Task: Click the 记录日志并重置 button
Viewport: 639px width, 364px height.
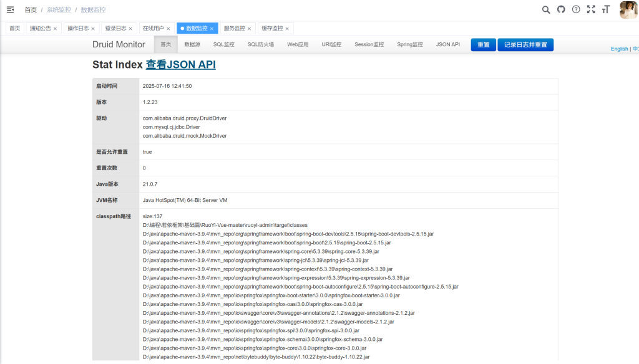Action: 525,45
